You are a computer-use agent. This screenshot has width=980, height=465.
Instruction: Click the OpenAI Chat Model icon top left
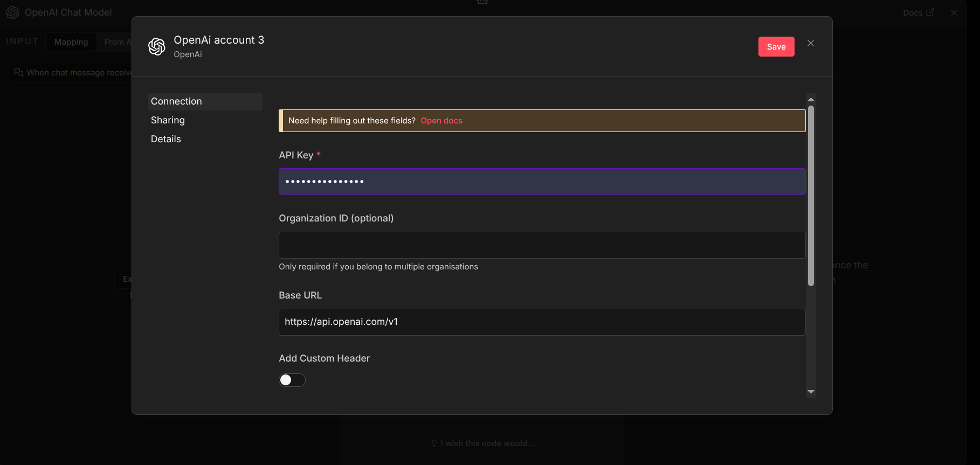coord(12,12)
